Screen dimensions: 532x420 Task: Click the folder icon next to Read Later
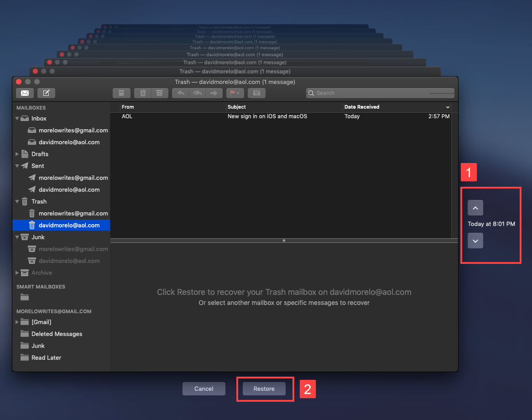pyautogui.click(x=25, y=357)
